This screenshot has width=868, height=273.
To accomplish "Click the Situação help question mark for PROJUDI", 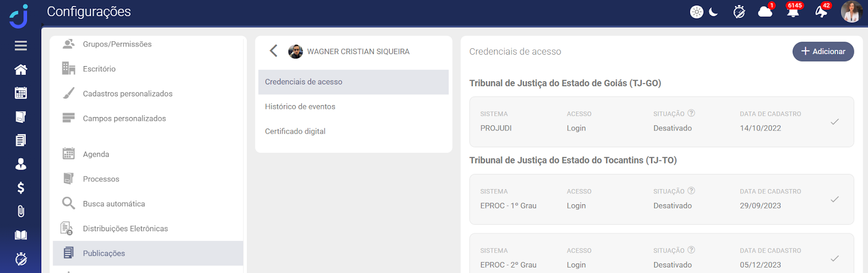I will (x=691, y=113).
